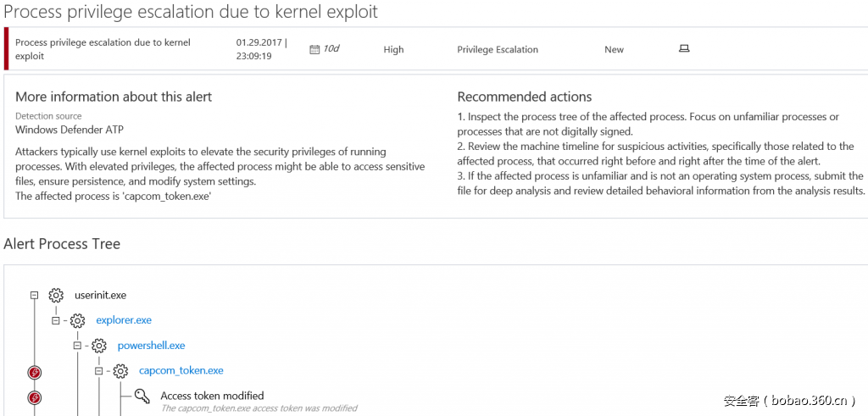Click the gear icon beside explorer.exe

tap(77, 320)
